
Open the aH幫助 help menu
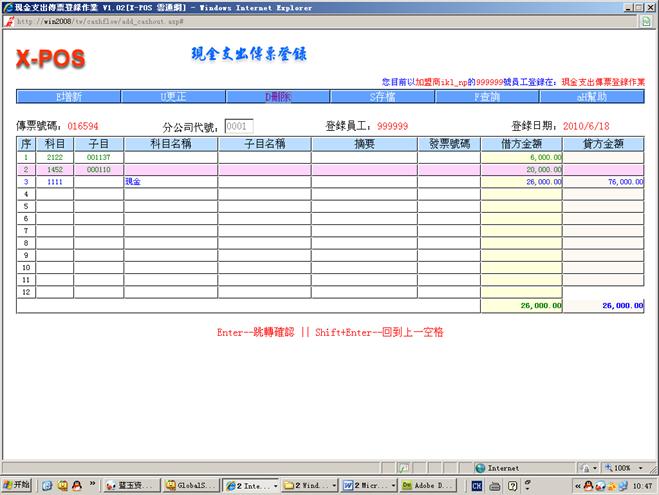tap(592, 97)
